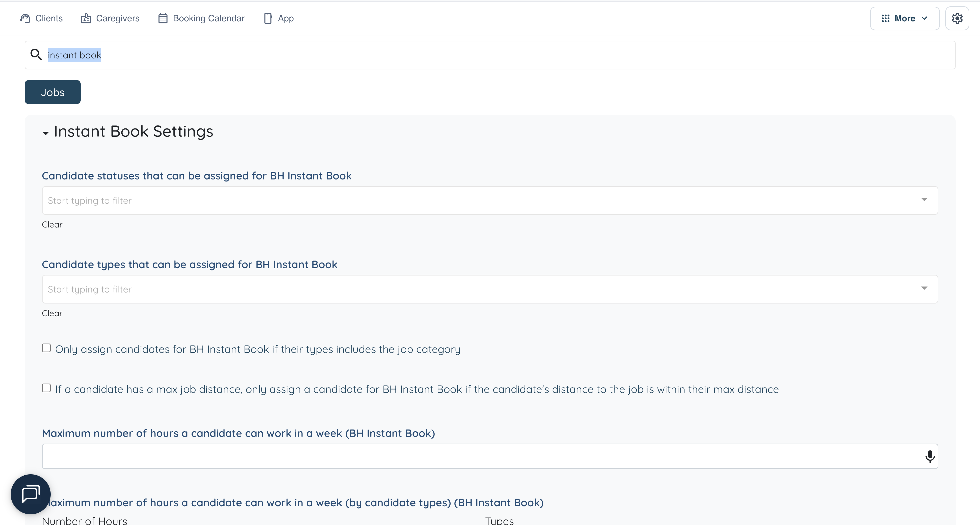Image resolution: width=980 pixels, height=525 pixels.
Task: Clear the candidate types selection
Action: 52,313
